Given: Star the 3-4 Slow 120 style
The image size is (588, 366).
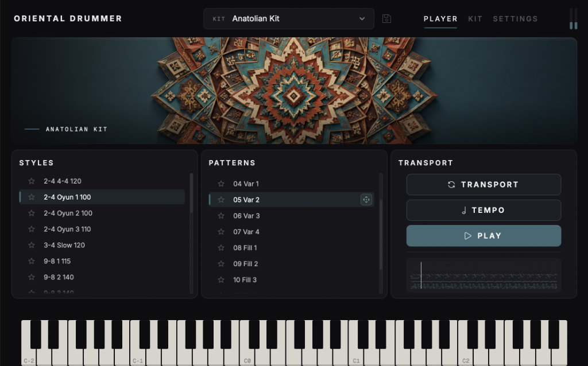Looking at the screenshot, I should [x=32, y=245].
